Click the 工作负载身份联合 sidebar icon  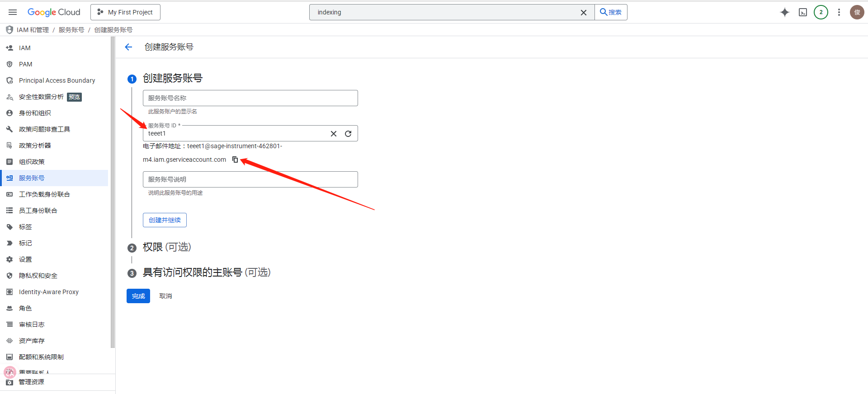(9, 194)
